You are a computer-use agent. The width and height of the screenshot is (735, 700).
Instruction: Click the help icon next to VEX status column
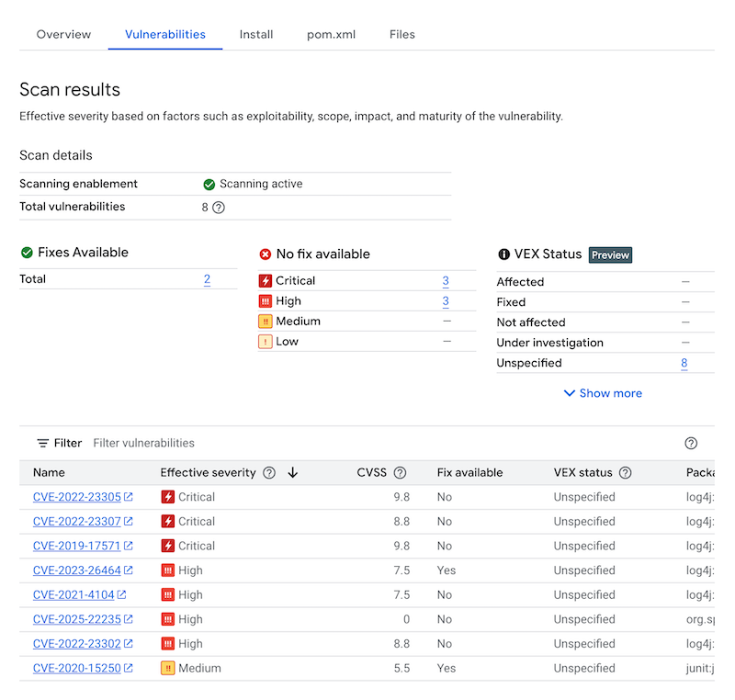(x=624, y=472)
